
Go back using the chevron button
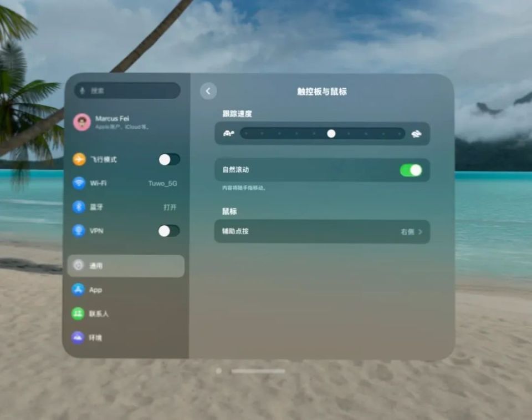click(208, 91)
